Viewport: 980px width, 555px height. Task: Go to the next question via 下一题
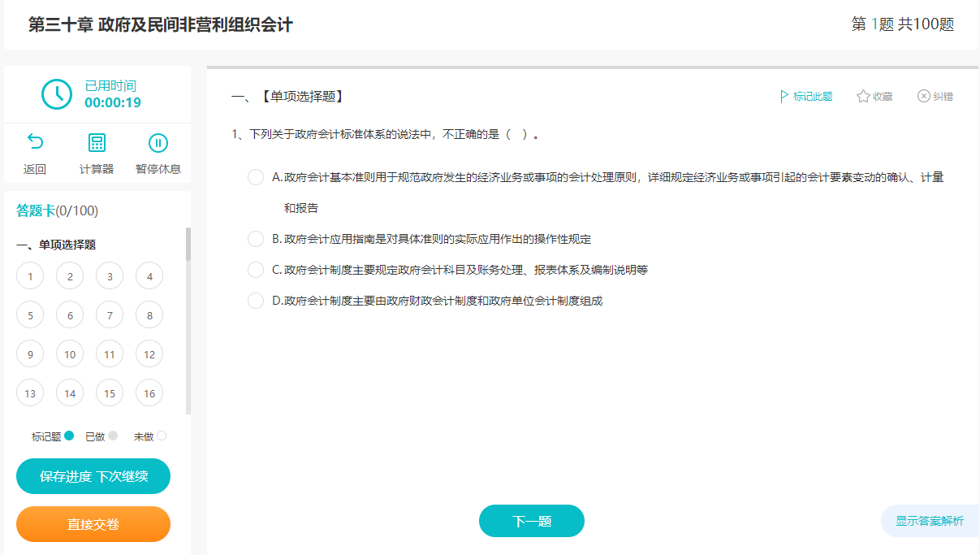coord(531,521)
